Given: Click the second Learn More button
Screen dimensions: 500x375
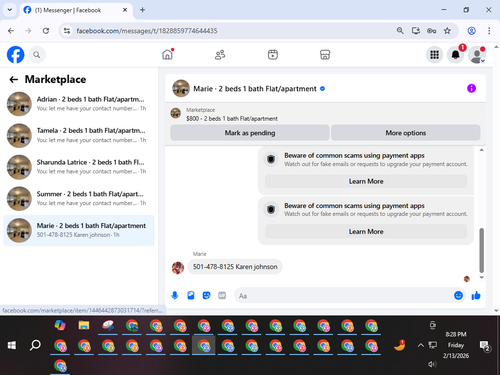Looking at the screenshot, I should pyautogui.click(x=366, y=231).
